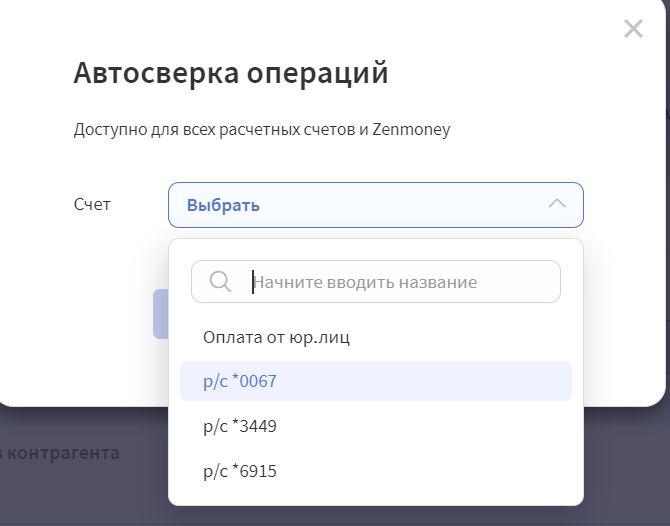Focus the Начните вводить название search field
This screenshot has height=526, width=670.
[x=376, y=282]
